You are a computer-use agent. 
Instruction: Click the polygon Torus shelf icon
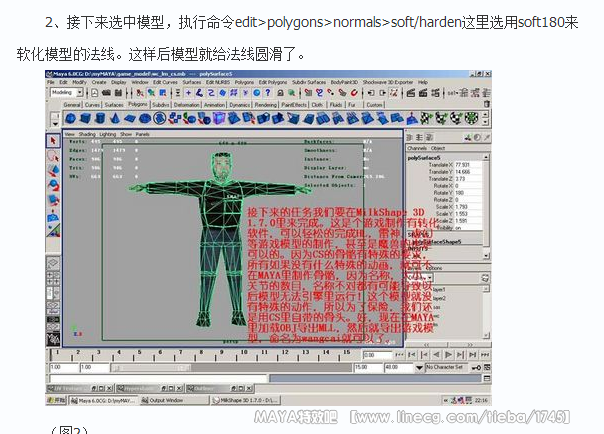[x=145, y=118]
